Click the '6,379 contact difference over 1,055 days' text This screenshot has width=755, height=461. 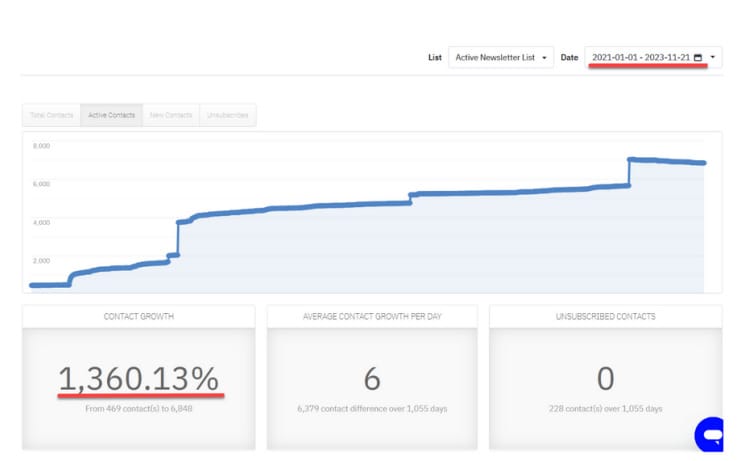372,408
